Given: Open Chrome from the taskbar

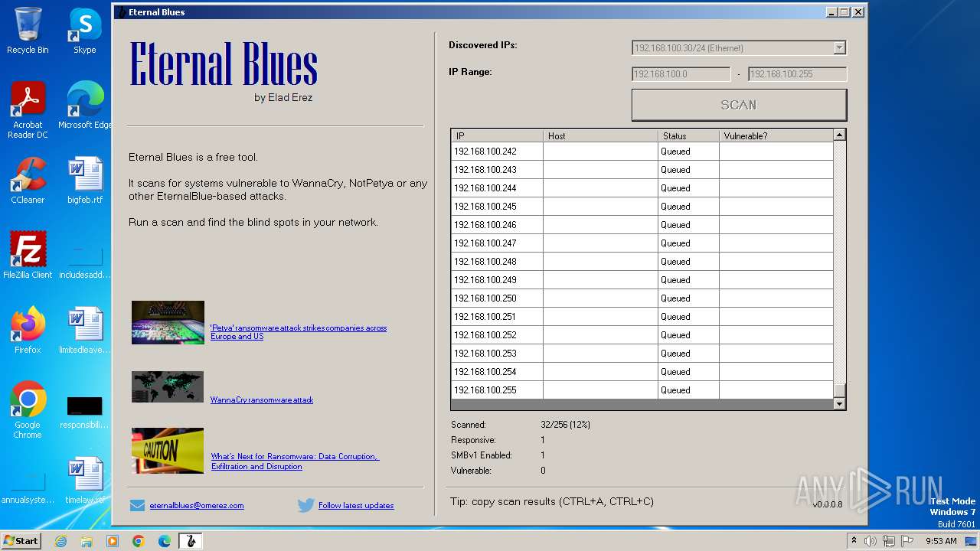Looking at the screenshot, I should pyautogui.click(x=139, y=541).
